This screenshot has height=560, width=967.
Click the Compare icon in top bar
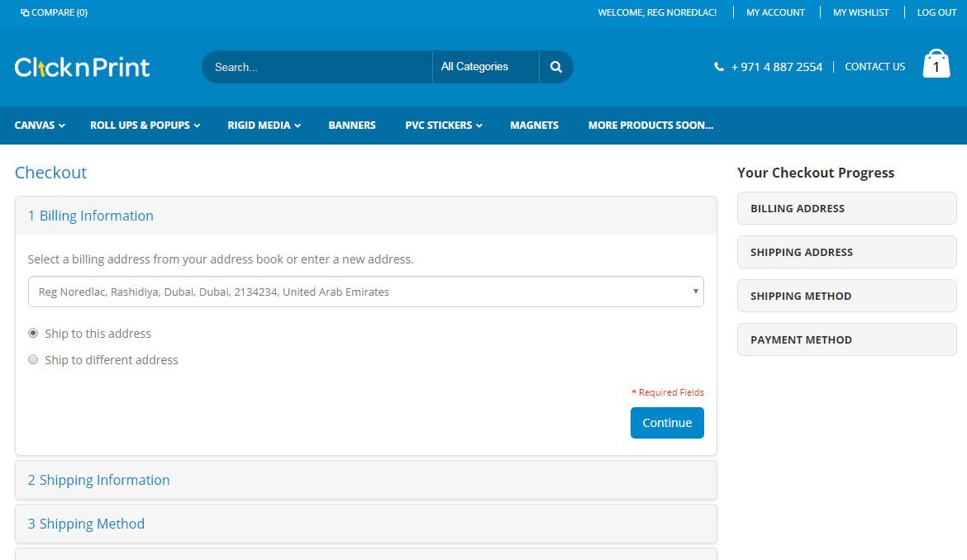click(25, 12)
